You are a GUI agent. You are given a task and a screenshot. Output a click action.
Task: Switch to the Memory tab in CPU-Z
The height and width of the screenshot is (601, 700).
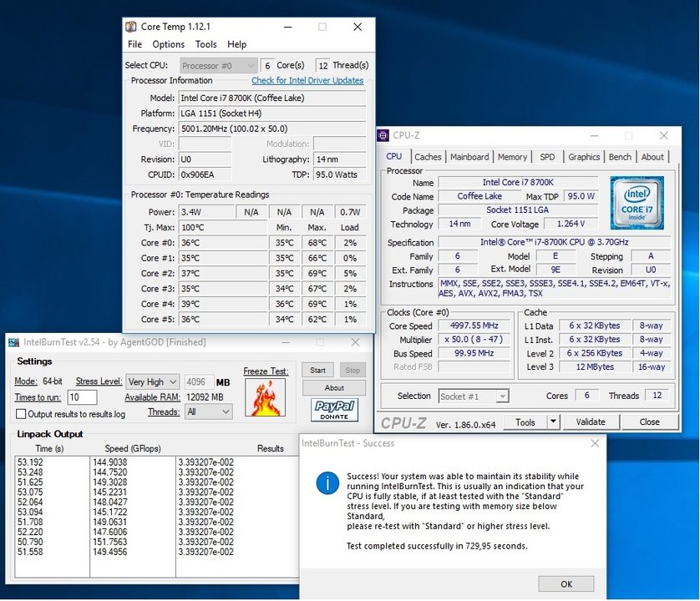pyautogui.click(x=512, y=157)
